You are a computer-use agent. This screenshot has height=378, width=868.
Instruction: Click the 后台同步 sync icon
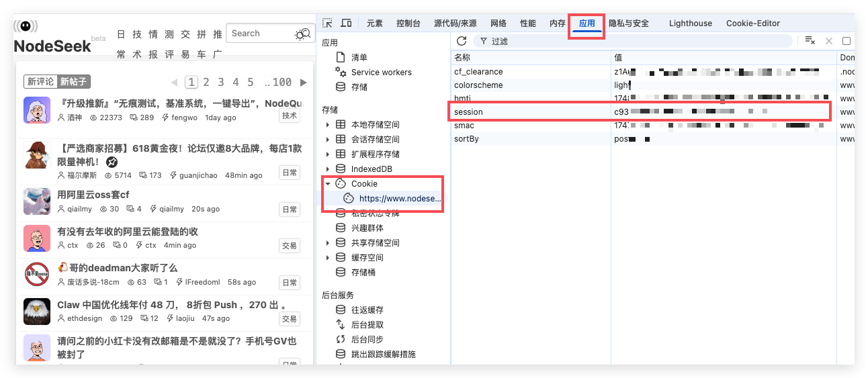pos(341,340)
